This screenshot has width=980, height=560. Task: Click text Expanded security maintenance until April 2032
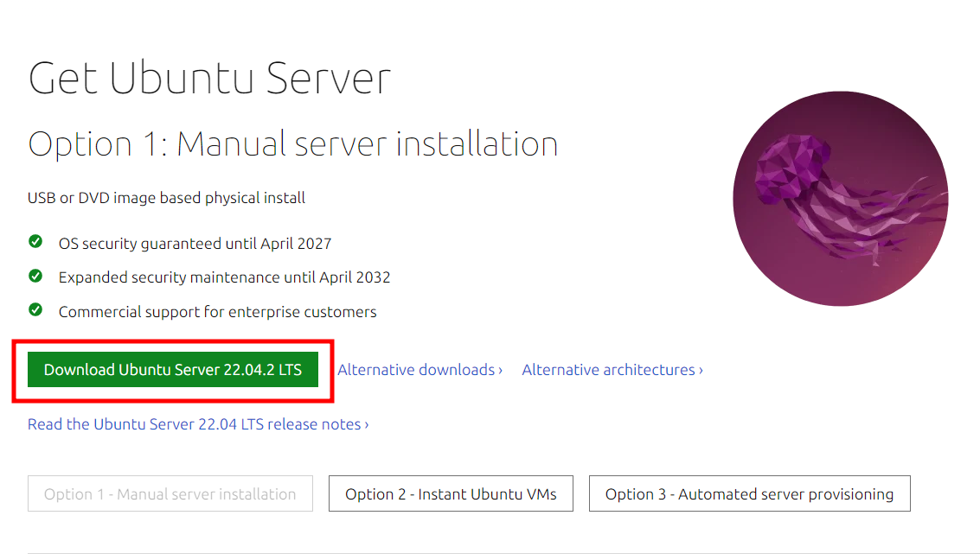pos(224,277)
